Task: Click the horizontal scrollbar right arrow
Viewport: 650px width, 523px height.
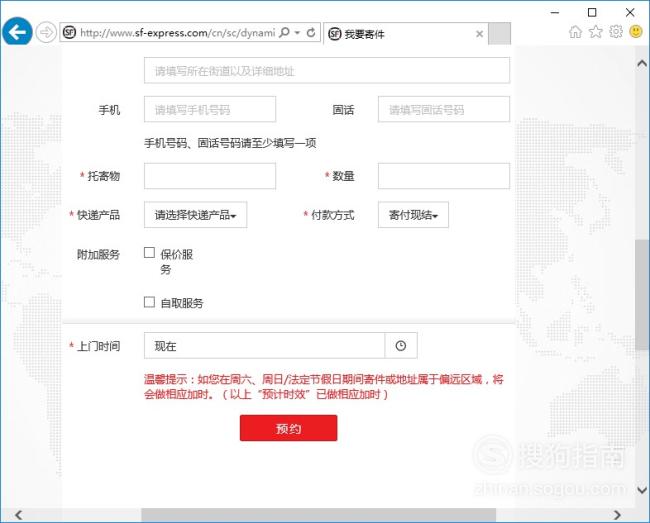Action: pyautogui.click(x=617, y=515)
